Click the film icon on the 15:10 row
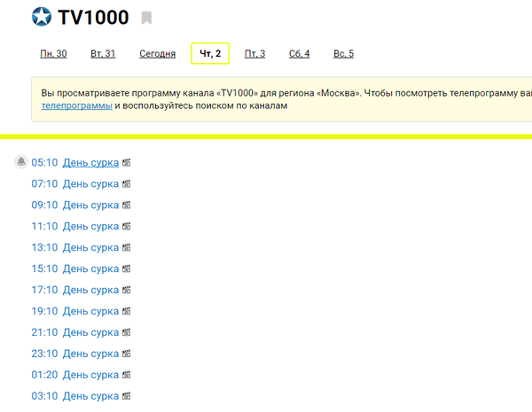This screenshot has height=412, width=532. pyautogui.click(x=127, y=269)
